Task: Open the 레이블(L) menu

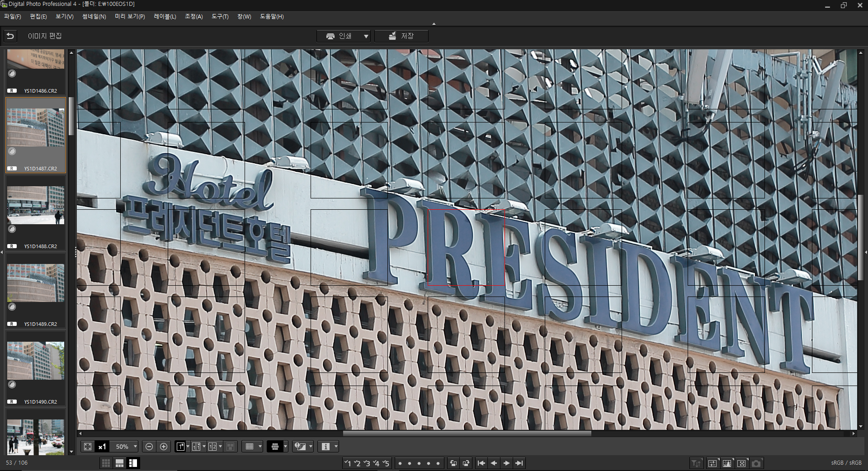Action: pyautogui.click(x=165, y=17)
